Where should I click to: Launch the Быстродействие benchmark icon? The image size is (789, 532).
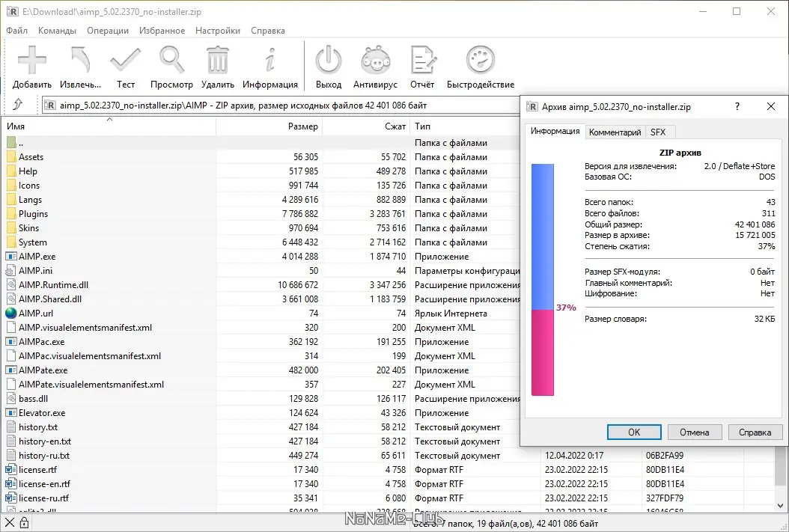481,61
